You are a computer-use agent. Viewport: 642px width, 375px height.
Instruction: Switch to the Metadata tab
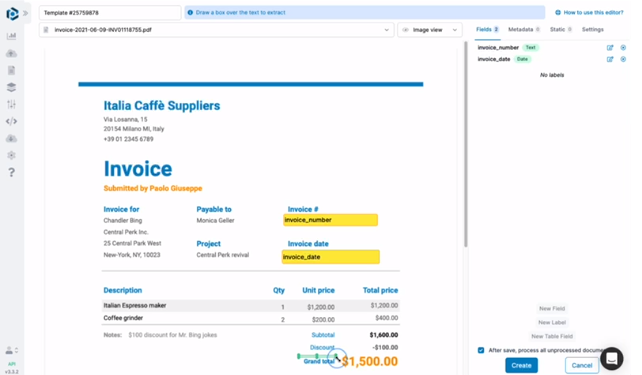click(x=524, y=29)
